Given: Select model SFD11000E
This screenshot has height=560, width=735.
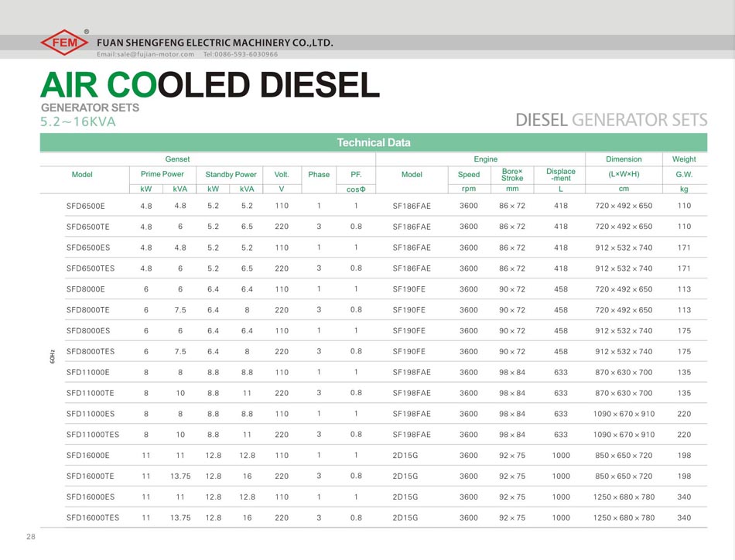Looking at the screenshot, I should pos(87,372).
